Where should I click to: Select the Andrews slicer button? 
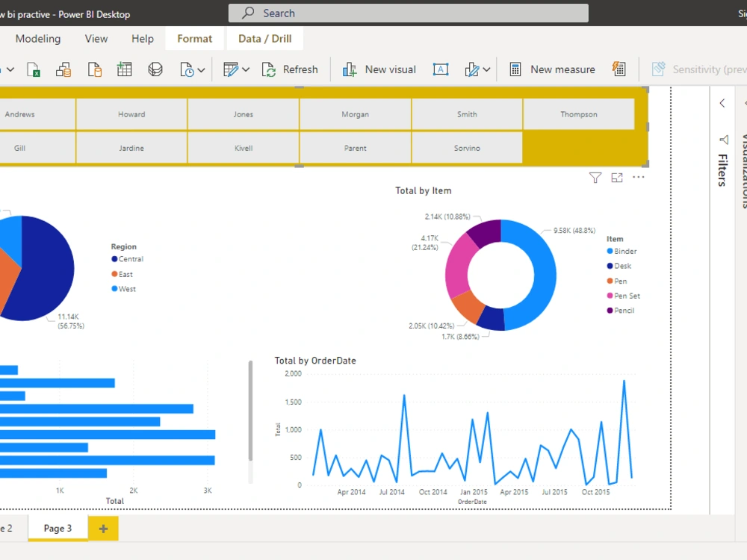37,114
